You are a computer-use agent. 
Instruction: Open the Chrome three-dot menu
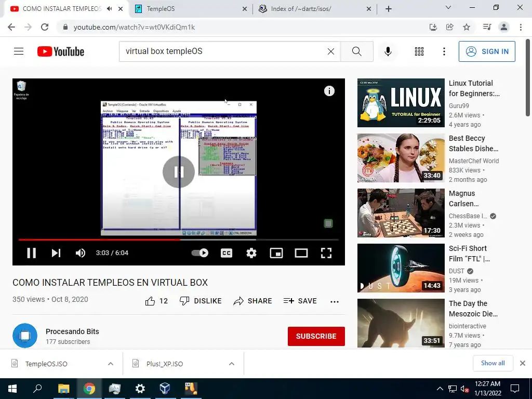coord(521,27)
